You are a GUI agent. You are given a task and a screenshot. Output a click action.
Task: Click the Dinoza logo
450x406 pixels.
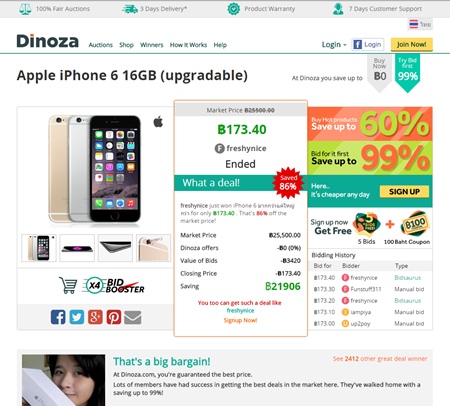[48, 41]
